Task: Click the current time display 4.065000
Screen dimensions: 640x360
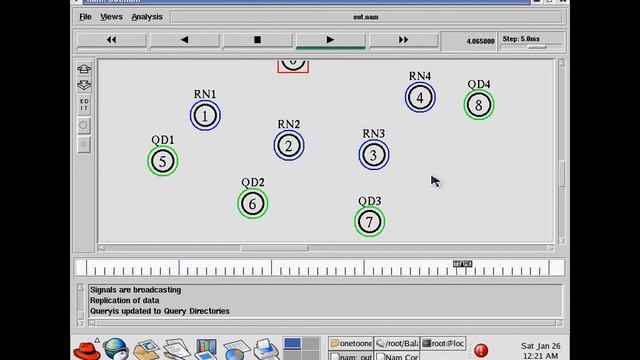Action: [x=480, y=41]
